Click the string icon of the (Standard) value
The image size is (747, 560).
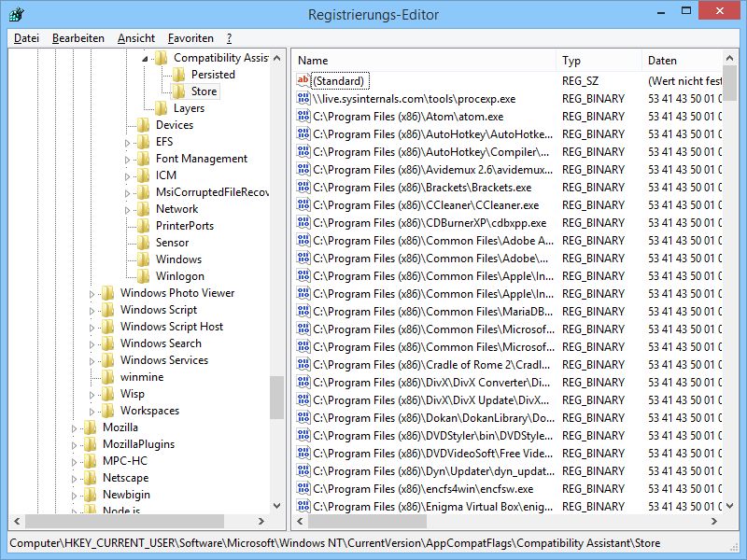point(303,80)
